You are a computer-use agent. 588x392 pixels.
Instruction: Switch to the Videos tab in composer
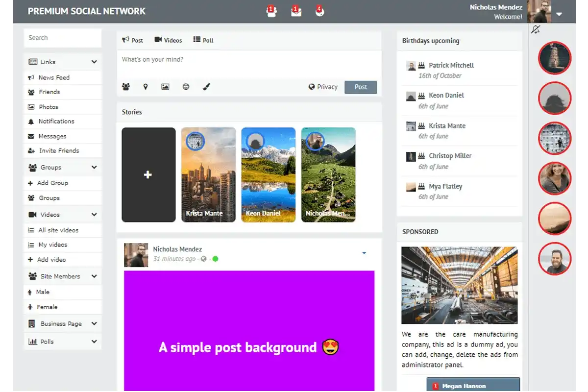pyautogui.click(x=168, y=40)
